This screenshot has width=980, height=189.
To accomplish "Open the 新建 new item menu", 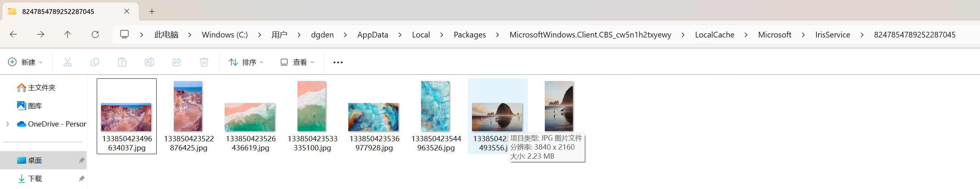I will 25,62.
